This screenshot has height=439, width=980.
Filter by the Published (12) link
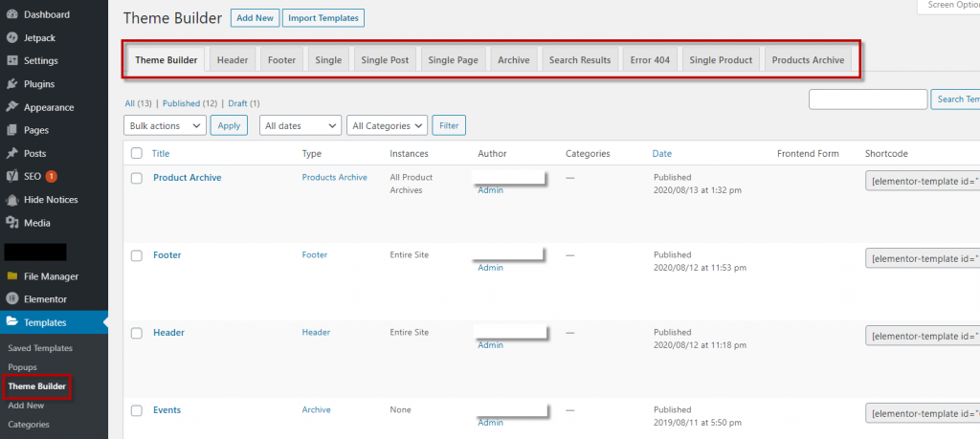[190, 103]
